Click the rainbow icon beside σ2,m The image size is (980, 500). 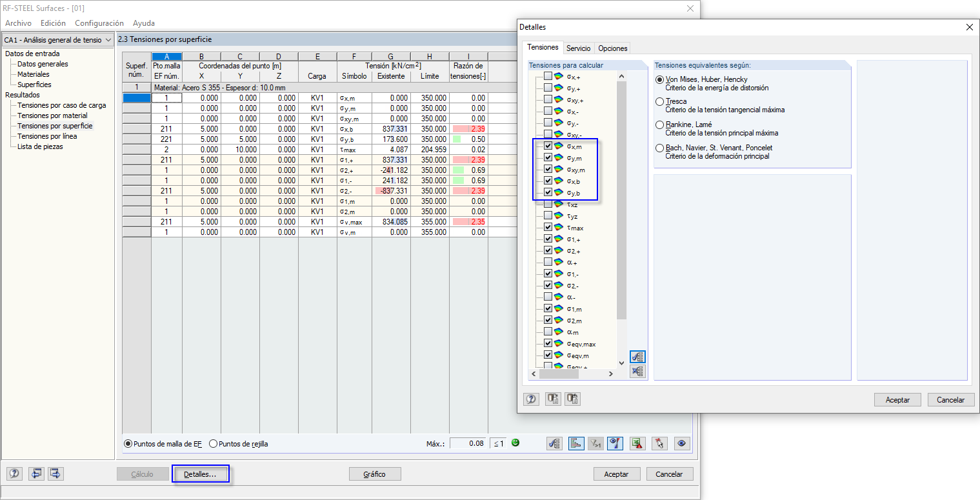coord(559,320)
